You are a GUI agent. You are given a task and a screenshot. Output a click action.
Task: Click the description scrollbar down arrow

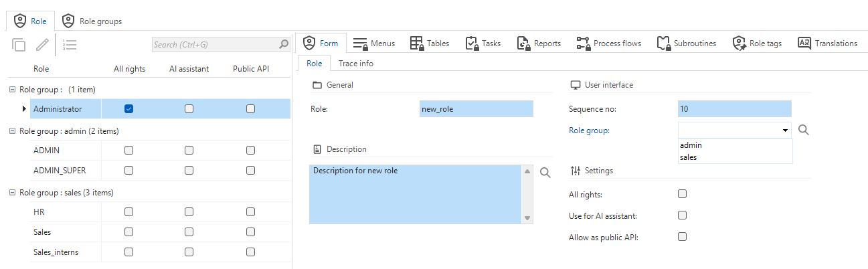527,218
